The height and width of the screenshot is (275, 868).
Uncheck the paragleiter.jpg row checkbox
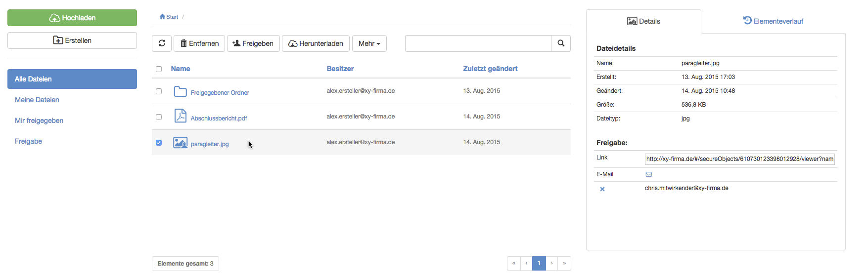pyautogui.click(x=159, y=143)
